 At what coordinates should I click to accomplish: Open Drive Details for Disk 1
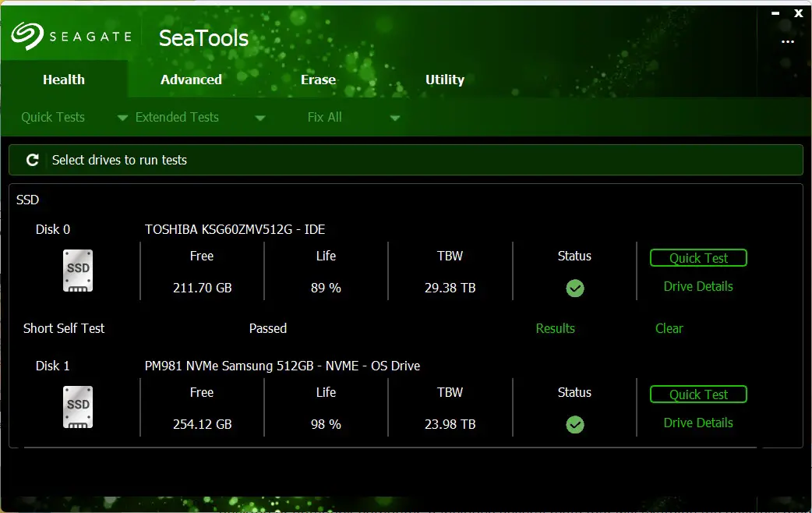click(697, 423)
